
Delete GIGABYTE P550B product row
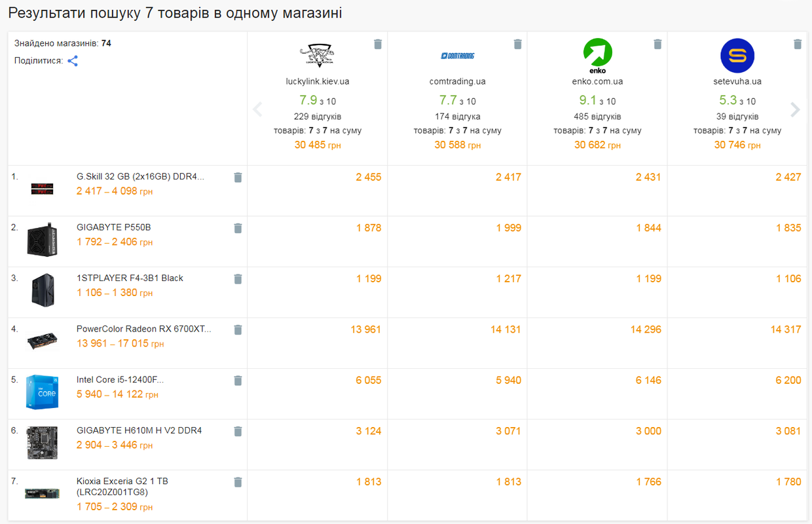tap(238, 228)
